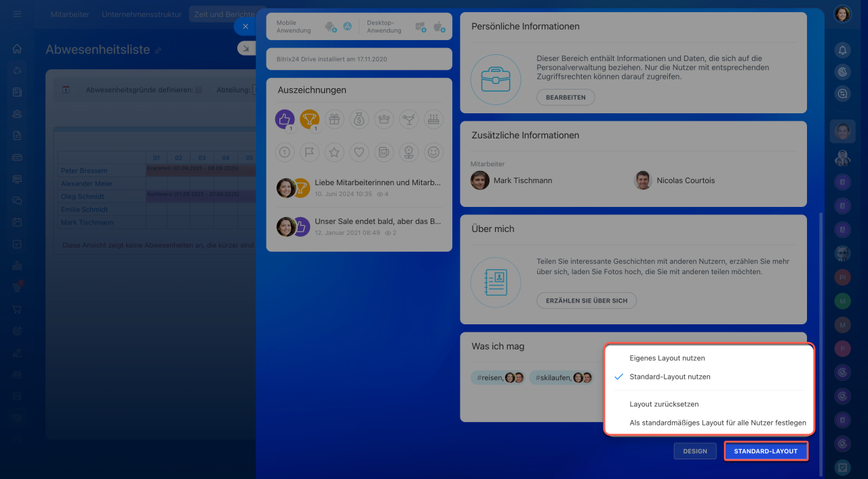The width and height of the screenshot is (868, 479).
Task: Open user avatar menu at top right
Action: pos(842,14)
